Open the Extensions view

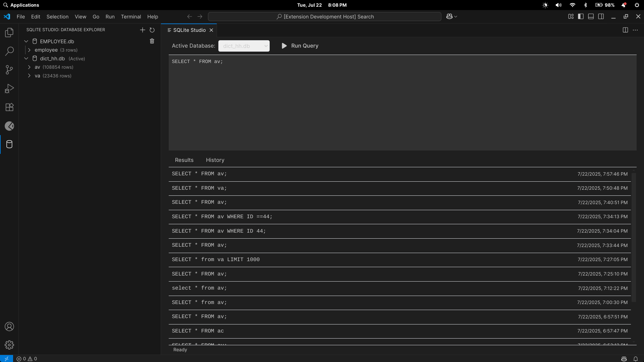(9, 107)
